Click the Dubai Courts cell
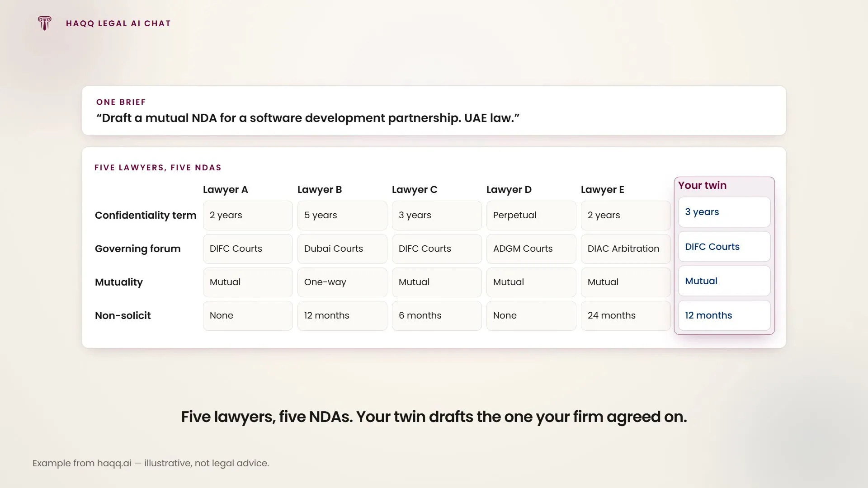The height and width of the screenshot is (488, 868). (342, 249)
